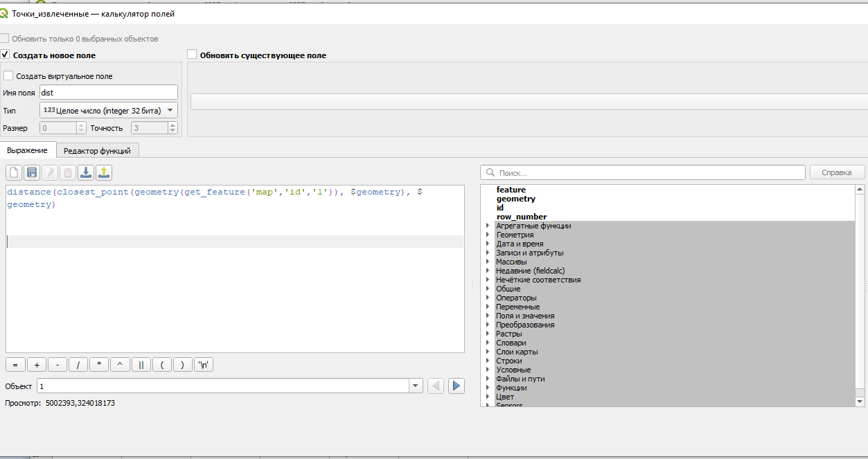The height and width of the screenshot is (459, 868).
Task: Uncheck Создать новое поле checkbox
Action: pyautogui.click(x=5, y=55)
